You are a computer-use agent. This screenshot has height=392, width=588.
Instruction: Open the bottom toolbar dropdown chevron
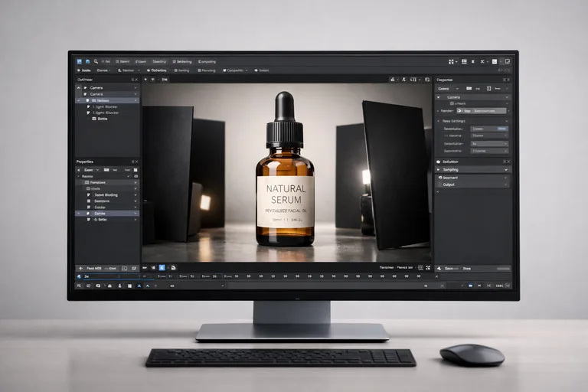point(222,286)
